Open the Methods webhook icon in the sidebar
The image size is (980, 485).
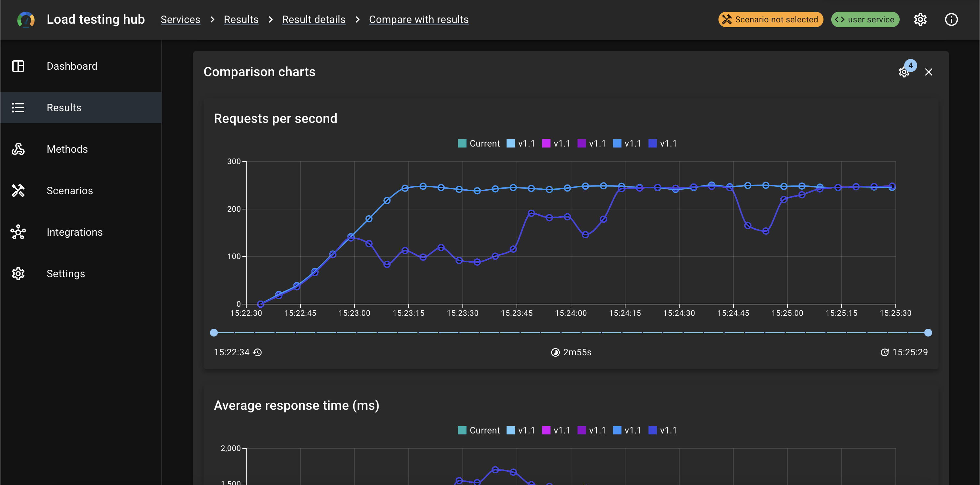click(x=18, y=149)
